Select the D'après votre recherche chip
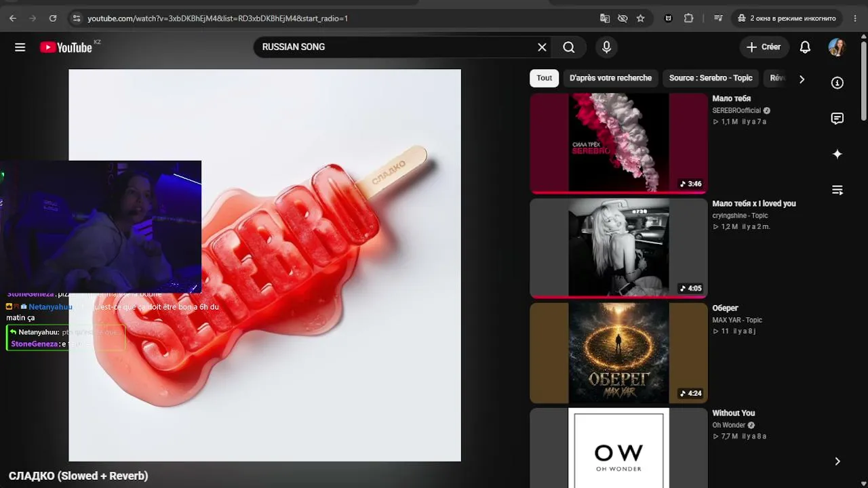 click(x=610, y=78)
